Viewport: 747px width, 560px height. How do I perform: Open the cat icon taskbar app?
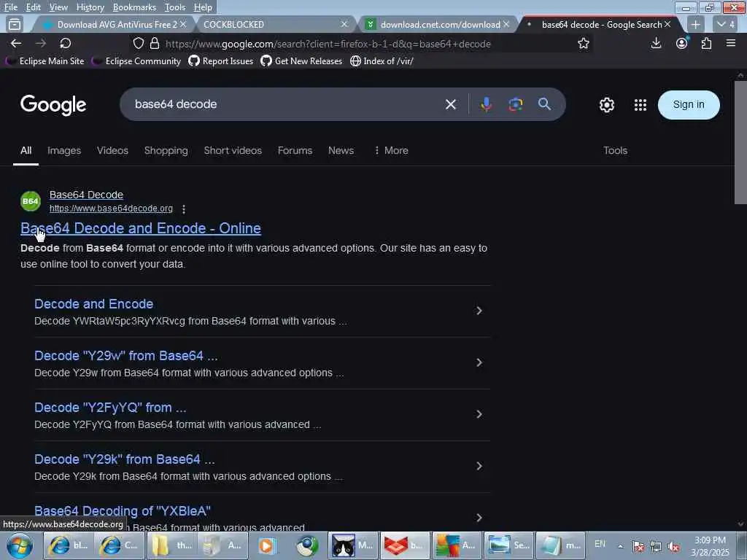(x=352, y=545)
